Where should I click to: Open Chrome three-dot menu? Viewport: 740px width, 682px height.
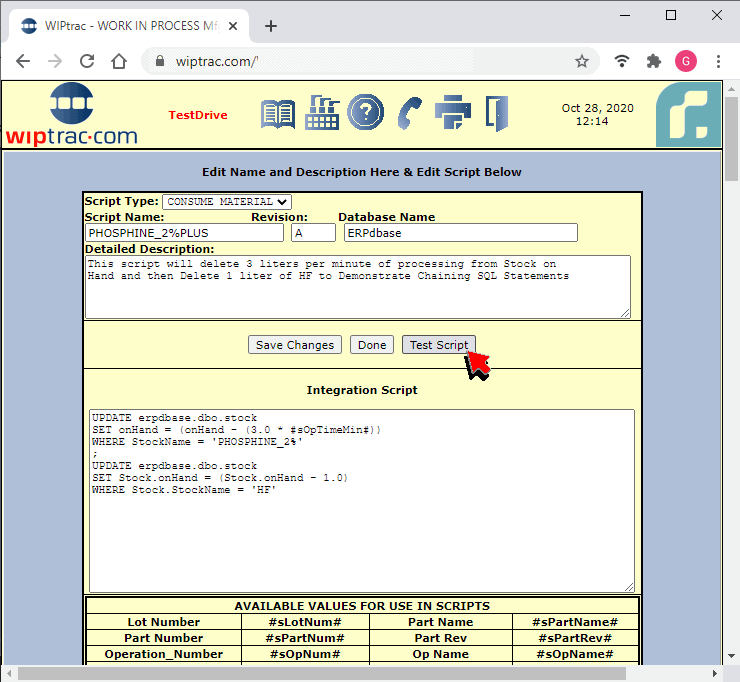tap(718, 61)
